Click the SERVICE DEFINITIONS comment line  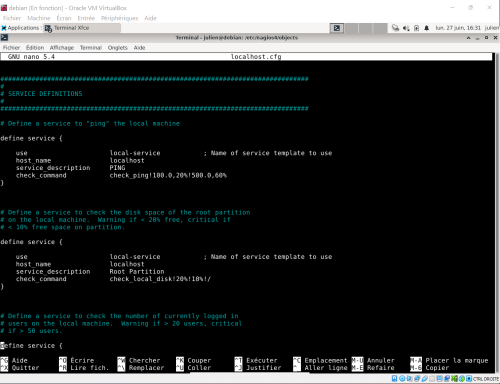click(41, 94)
